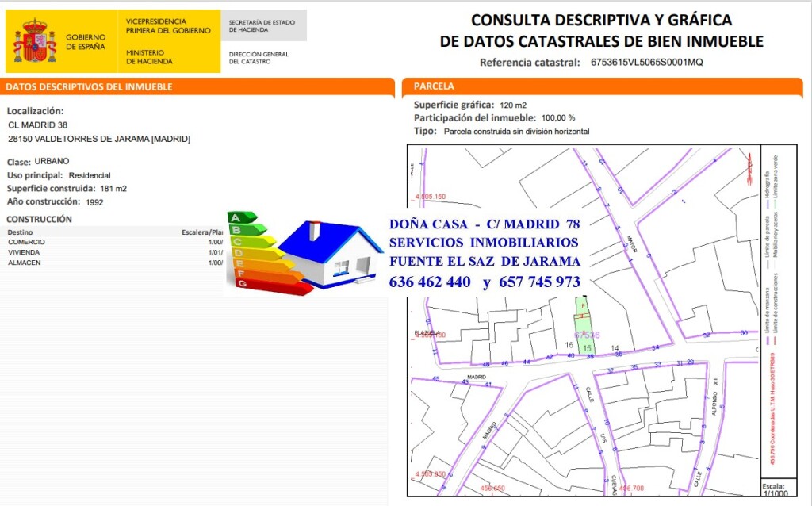Screen dimensions: 812x506
Task: Click the 'PARCELA' orange header
Action: (434, 86)
